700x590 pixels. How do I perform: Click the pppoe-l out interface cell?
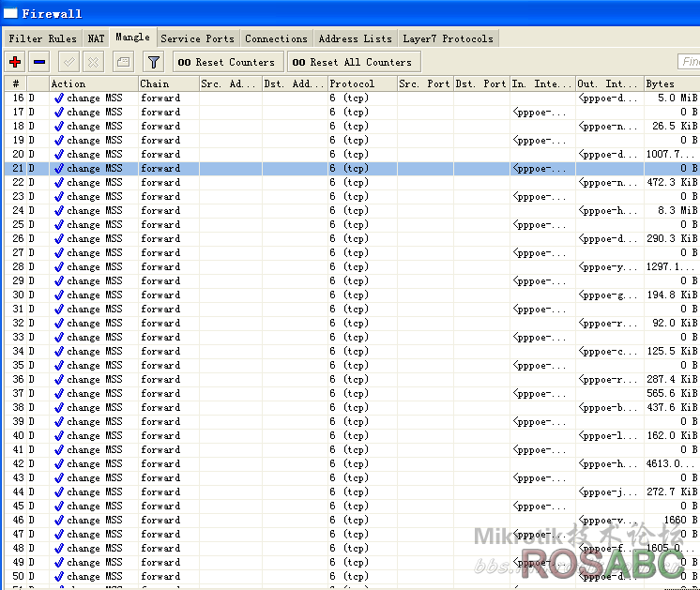[x=609, y=435]
